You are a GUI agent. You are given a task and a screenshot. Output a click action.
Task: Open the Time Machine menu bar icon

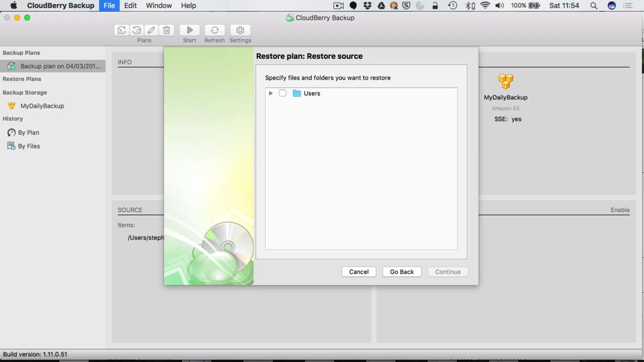coord(452,6)
